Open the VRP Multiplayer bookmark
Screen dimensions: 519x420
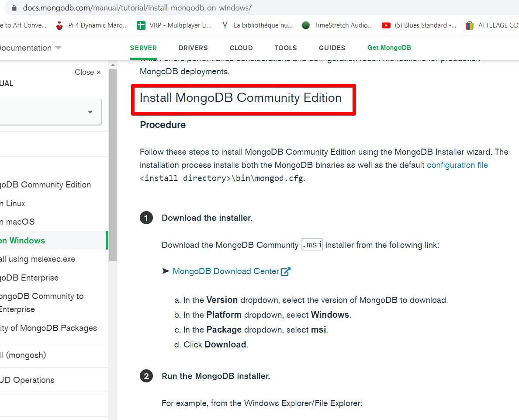coord(174,25)
